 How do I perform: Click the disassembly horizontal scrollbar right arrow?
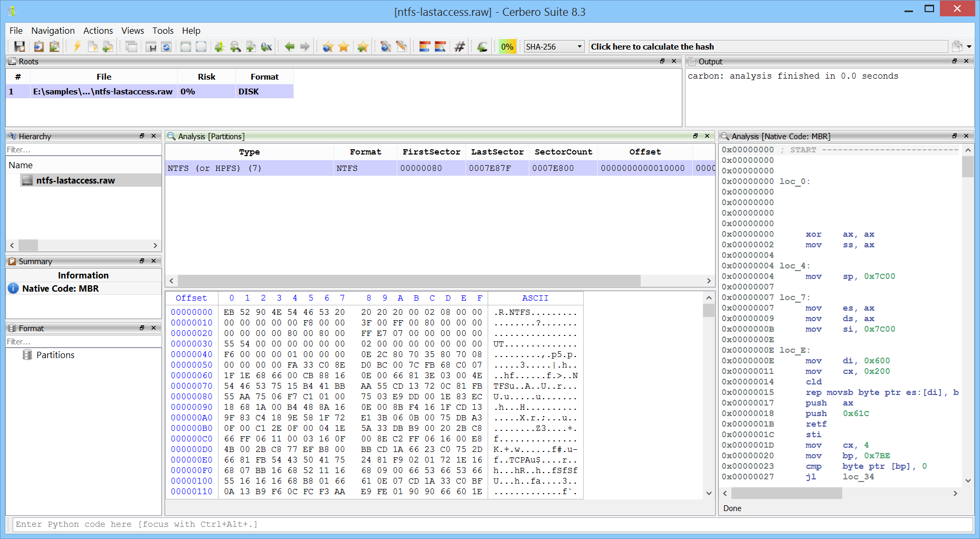point(955,493)
